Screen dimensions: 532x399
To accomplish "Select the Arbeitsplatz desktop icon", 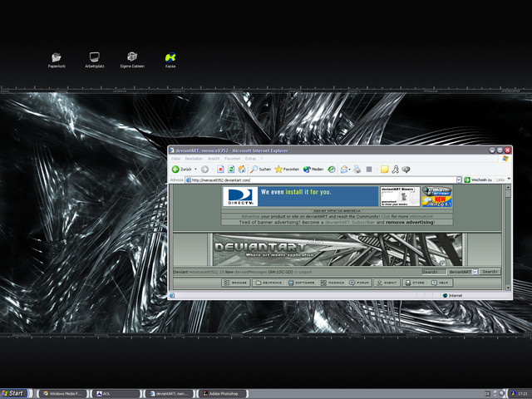I will (x=94, y=60).
